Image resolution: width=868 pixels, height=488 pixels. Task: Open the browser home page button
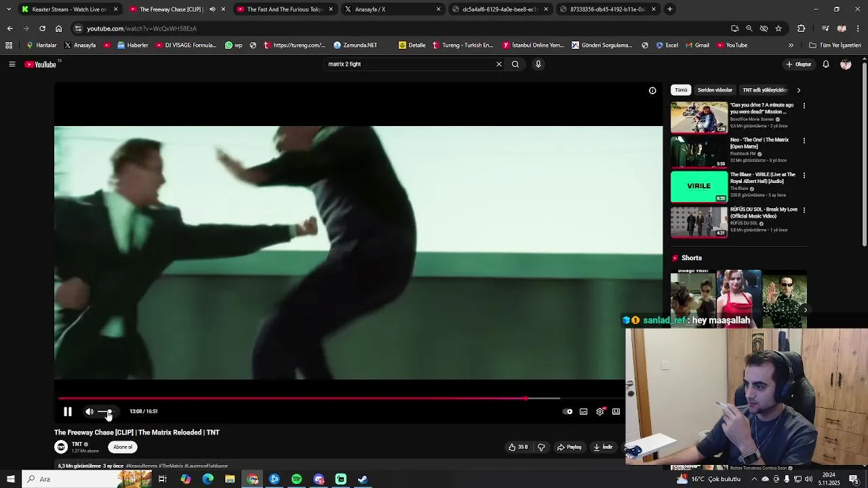coord(58,28)
